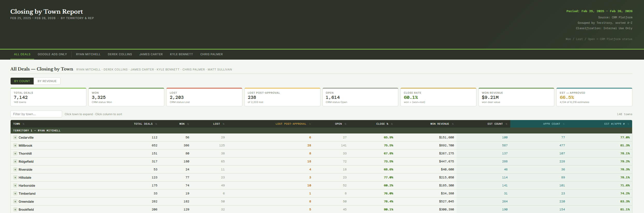Expand the Hillsdale town row
644x213 pixels.
15,178
